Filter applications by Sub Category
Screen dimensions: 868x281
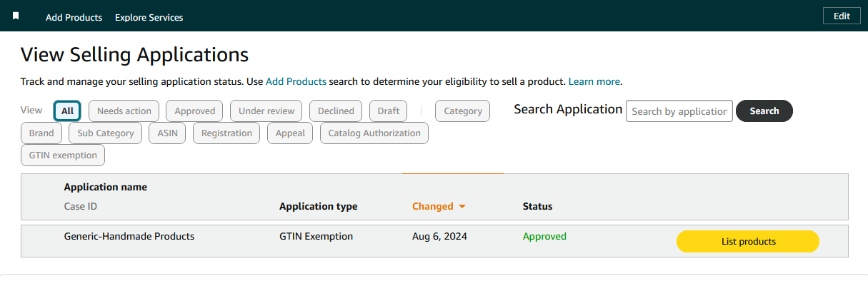pyautogui.click(x=106, y=133)
